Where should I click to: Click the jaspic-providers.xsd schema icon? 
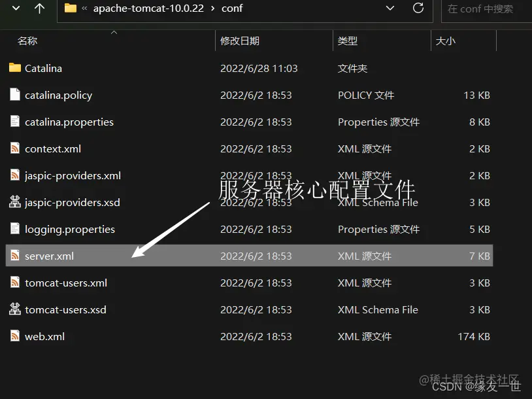[x=14, y=202]
